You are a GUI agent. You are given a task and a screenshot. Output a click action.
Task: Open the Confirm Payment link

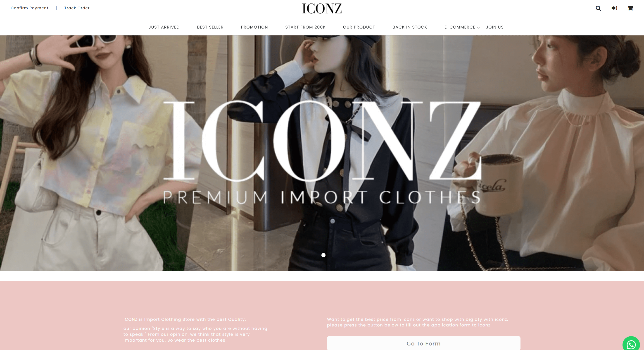click(x=29, y=8)
